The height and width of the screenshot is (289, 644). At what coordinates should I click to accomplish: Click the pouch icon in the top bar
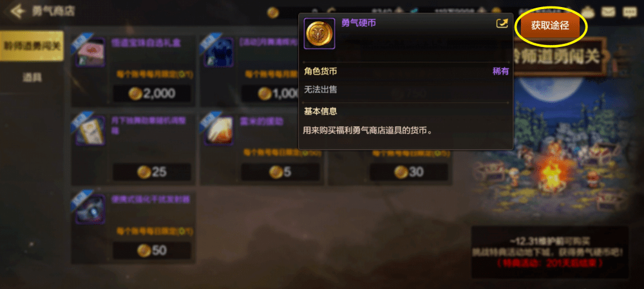[588, 12]
